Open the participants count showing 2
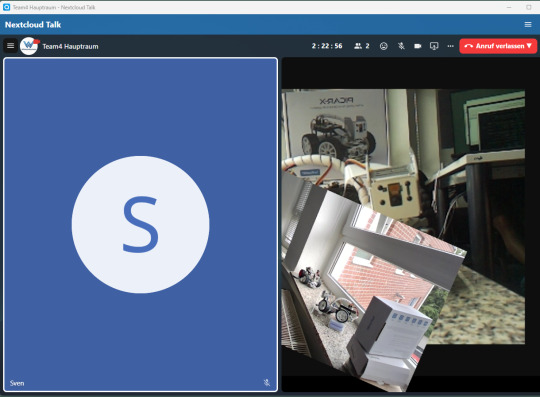Screen dimensions: 540x397 pyautogui.click(x=362, y=46)
